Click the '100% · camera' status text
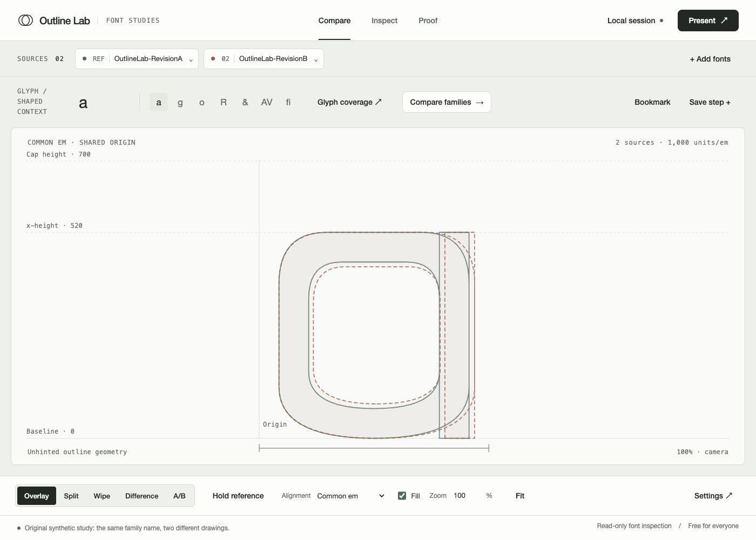Image resolution: width=756 pixels, height=540 pixels. pyautogui.click(x=702, y=452)
